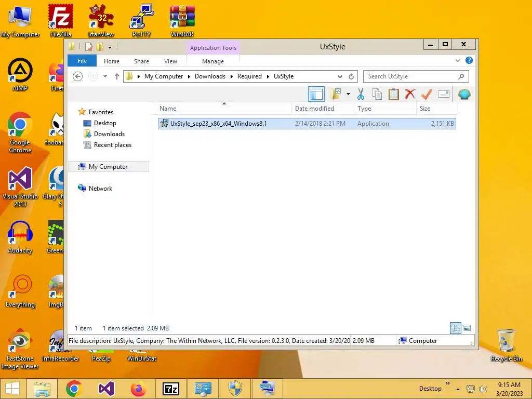The width and height of the screenshot is (532, 399).
Task: Open Downloads in the navigation pane
Action: point(109,134)
